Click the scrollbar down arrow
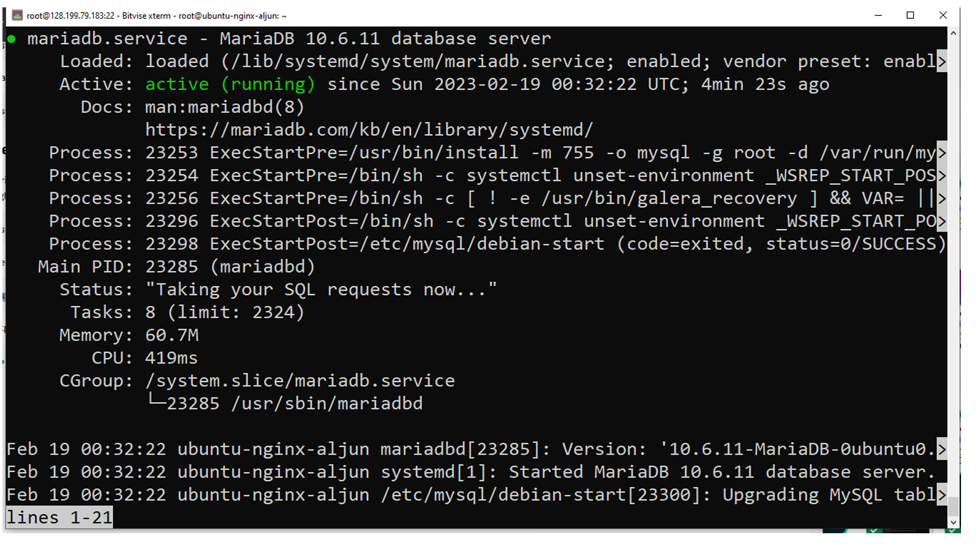The width and height of the screenshot is (980, 551). 953,522
